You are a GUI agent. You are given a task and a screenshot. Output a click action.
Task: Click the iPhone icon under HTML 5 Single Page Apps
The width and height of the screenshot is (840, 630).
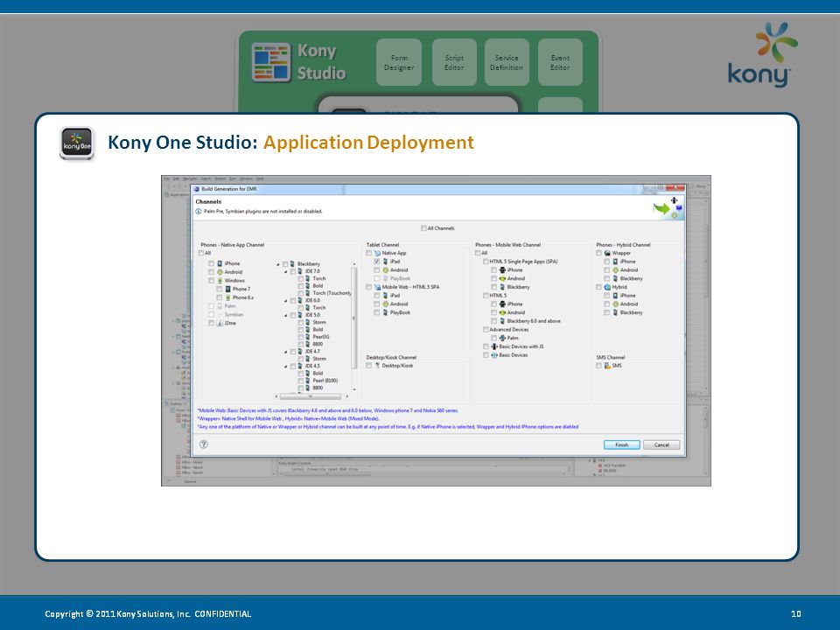pyautogui.click(x=502, y=270)
